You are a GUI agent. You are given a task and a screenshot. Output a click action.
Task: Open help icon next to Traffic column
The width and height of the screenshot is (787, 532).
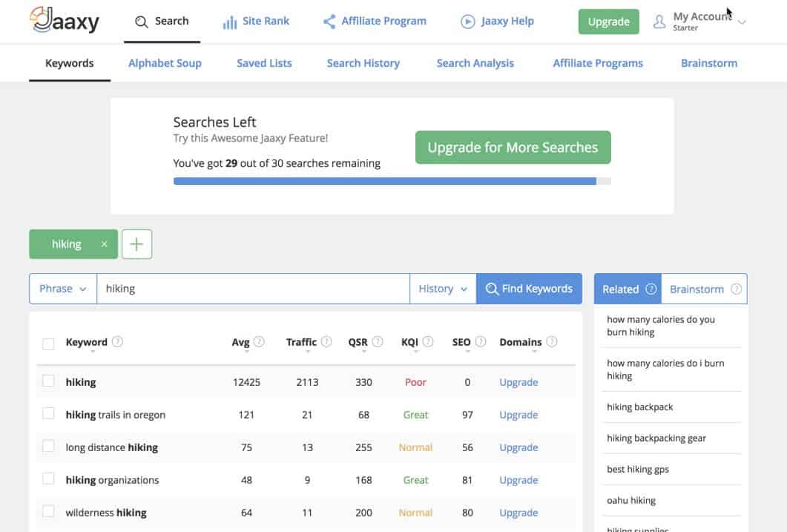(326, 342)
